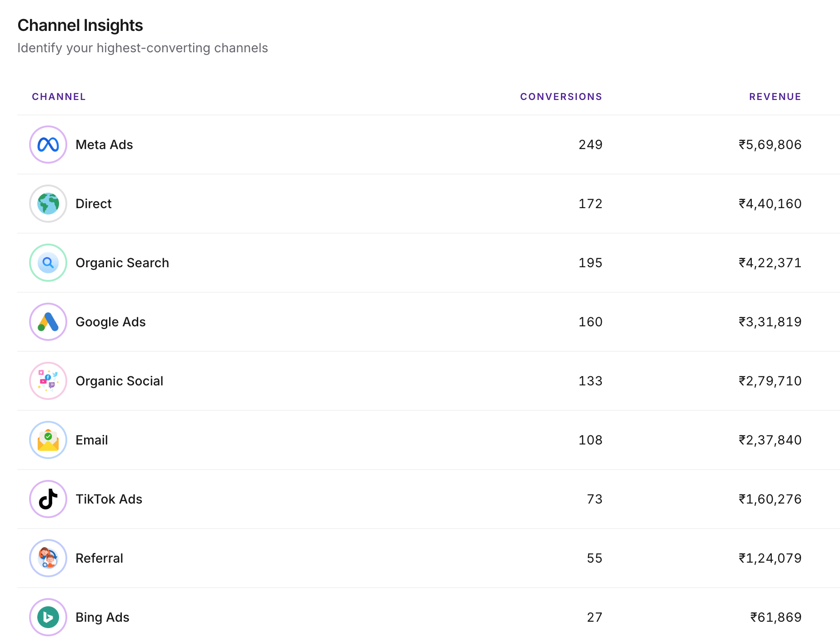This screenshot has height=639, width=840.
Task: Select the Organic Social channel name
Action: (119, 381)
